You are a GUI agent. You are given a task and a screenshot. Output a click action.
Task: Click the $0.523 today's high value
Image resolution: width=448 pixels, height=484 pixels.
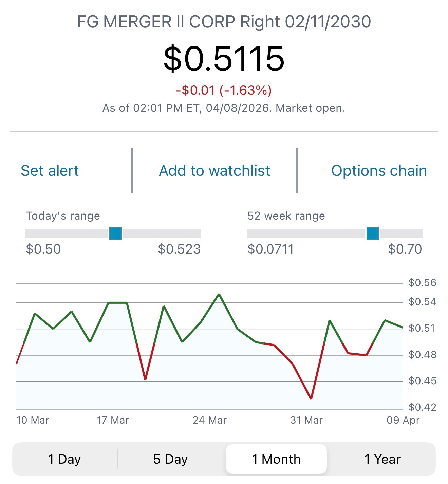coord(180,249)
